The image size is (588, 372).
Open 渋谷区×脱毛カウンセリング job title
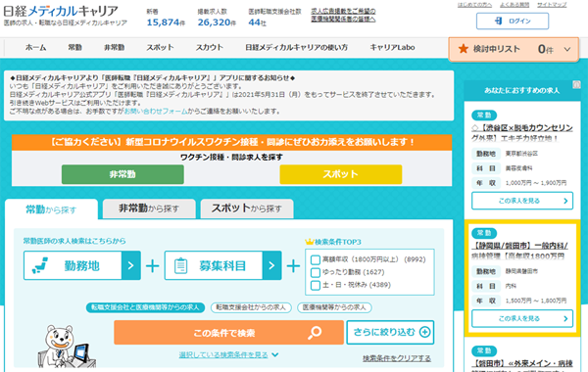click(x=522, y=133)
